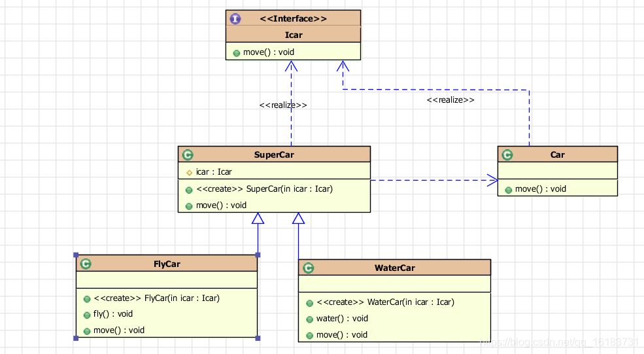Select the WaterCar class title
Screen dimensions: 644x354
[x=395, y=268]
